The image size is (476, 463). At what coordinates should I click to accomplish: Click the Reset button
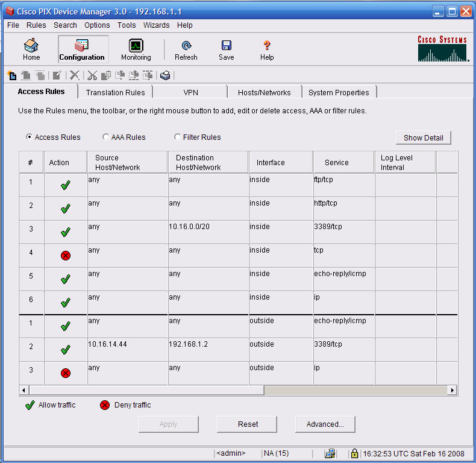click(x=248, y=424)
